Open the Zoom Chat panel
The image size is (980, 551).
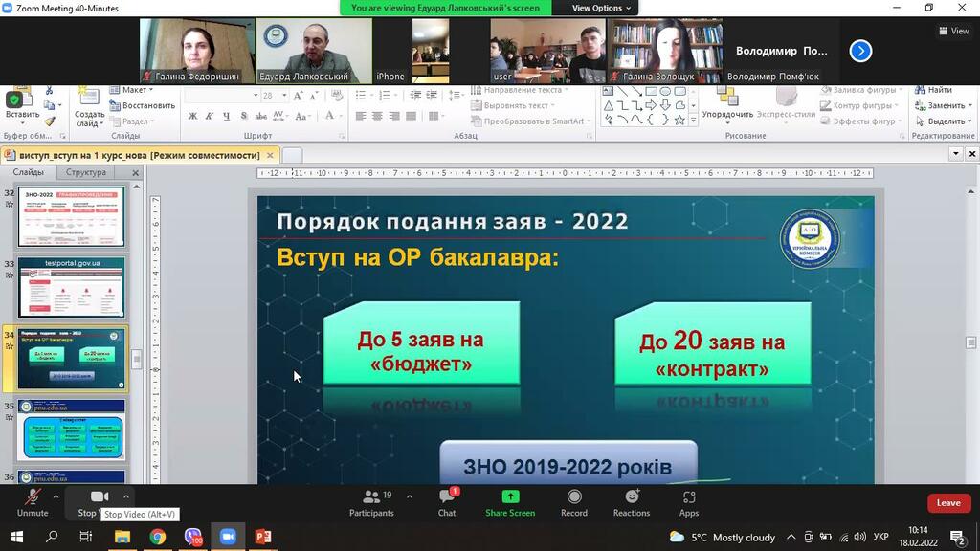(447, 502)
